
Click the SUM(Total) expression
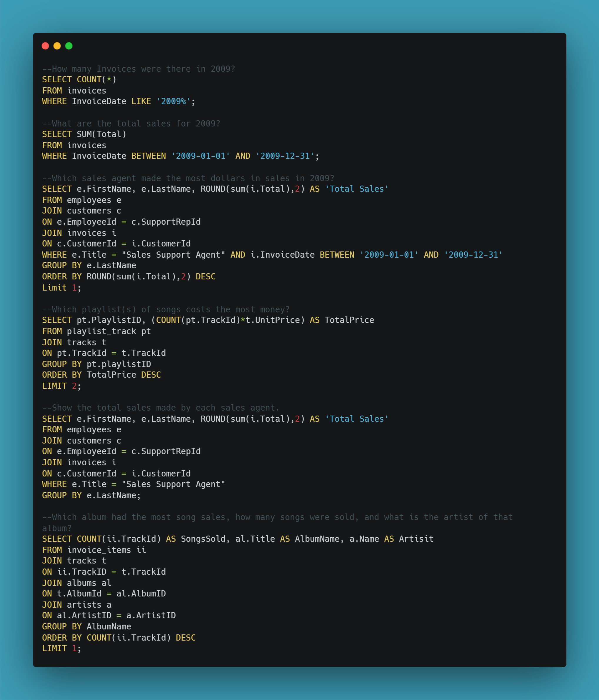(x=101, y=134)
